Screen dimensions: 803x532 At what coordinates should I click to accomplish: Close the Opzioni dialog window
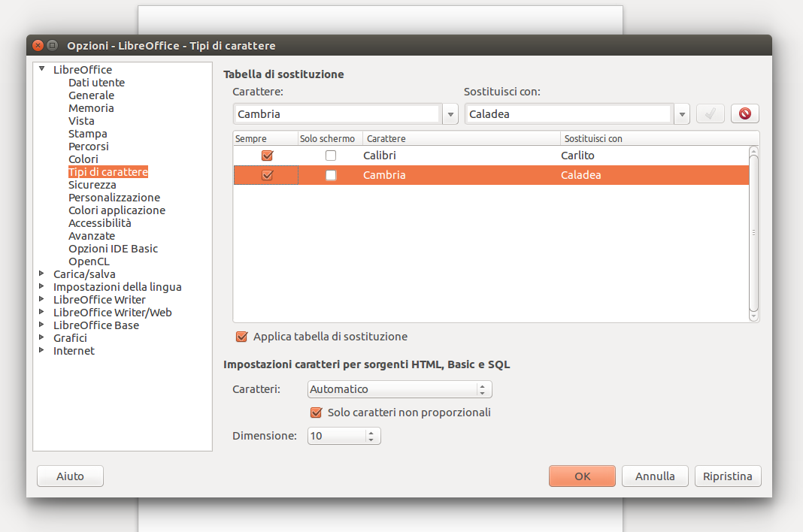(38, 45)
